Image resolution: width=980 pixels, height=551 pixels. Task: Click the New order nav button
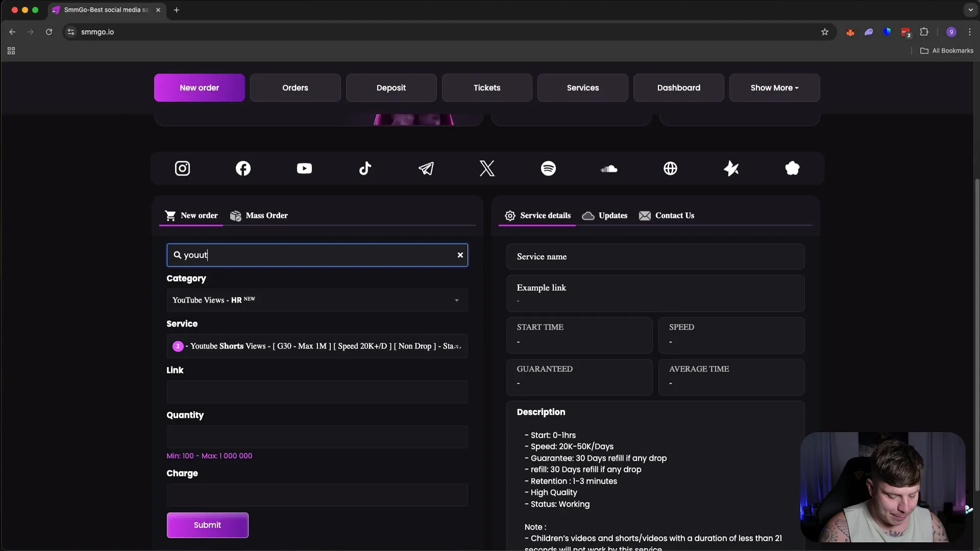point(199,88)
